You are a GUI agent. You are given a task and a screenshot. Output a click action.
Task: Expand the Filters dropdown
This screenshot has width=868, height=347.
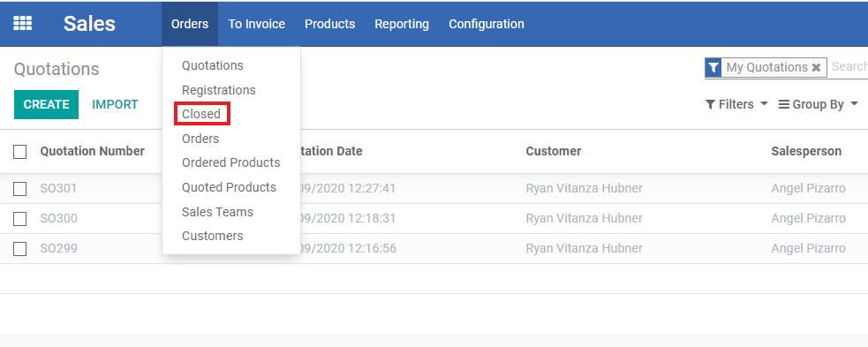click(x=736, y=104)
